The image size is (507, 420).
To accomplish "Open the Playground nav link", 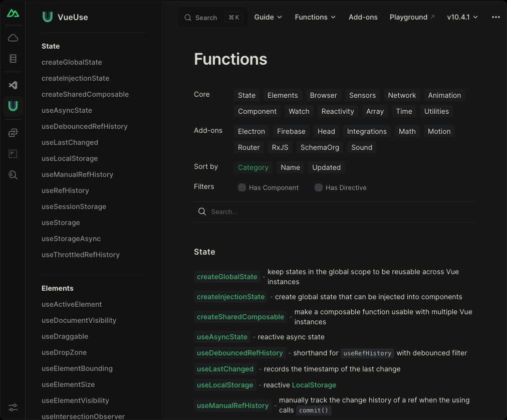I will [412, 17].
